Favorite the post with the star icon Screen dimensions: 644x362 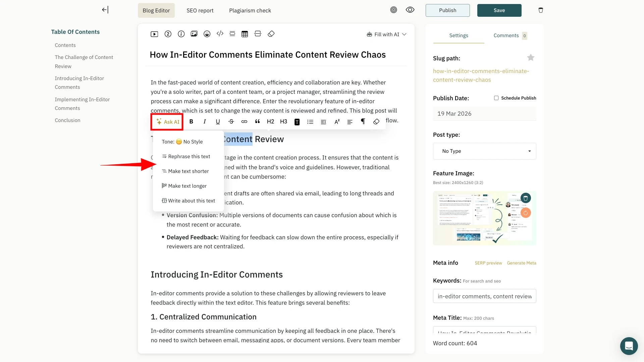coord(531,58)
